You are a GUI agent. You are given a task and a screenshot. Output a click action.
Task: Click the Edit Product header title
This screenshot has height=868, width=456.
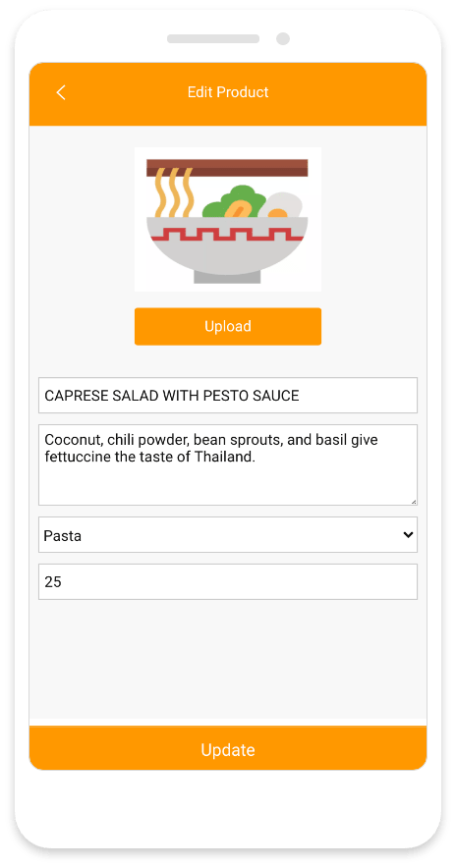coord(228,92)
